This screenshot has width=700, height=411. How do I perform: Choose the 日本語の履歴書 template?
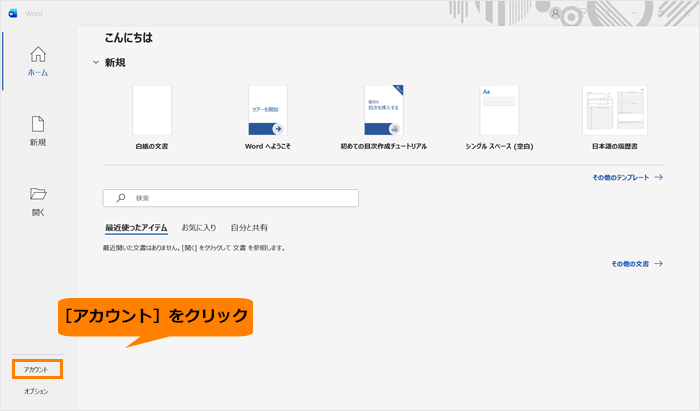pos(615,110)
